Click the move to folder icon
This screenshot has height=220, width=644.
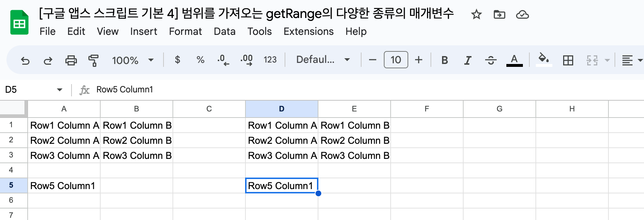tap(499, 15)
